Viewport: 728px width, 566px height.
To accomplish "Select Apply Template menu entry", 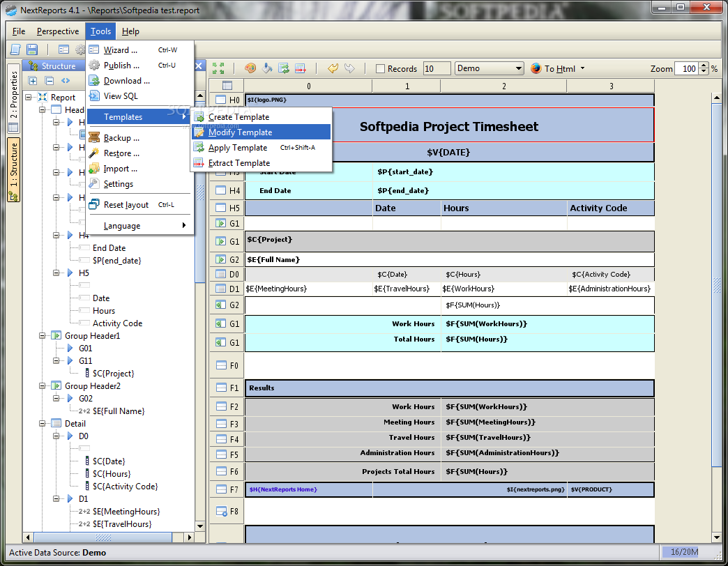I will point(261,148).
